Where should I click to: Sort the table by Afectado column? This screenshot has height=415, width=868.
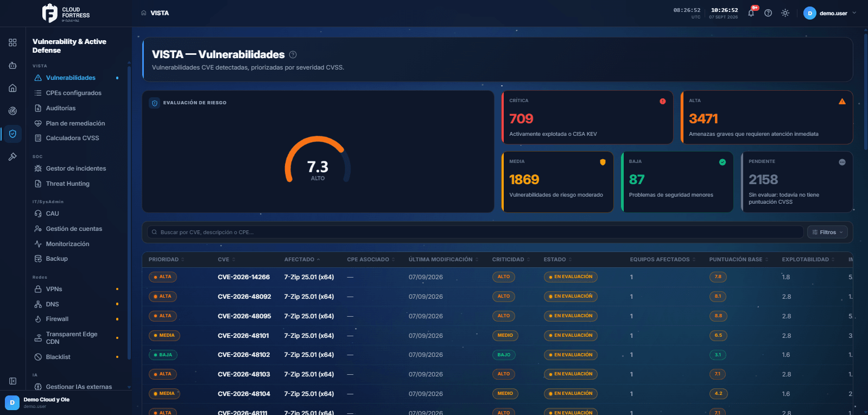pyautogui.click(x=302, y=260)
